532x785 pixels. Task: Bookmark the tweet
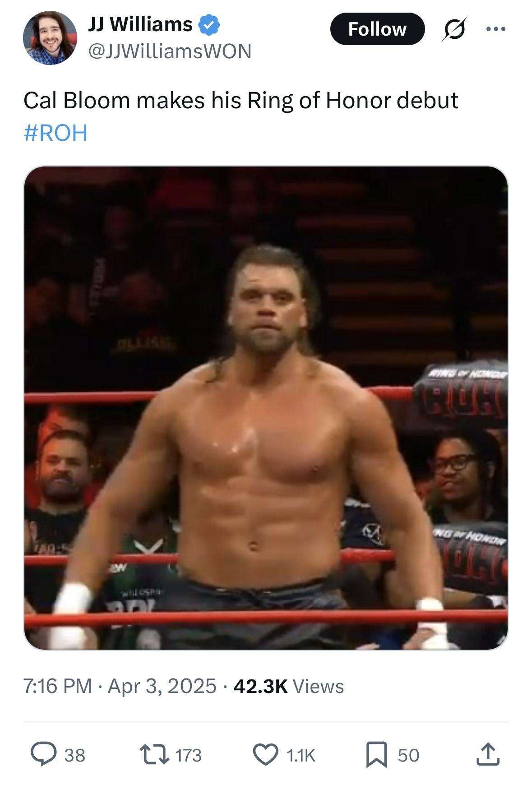[376, 754]
